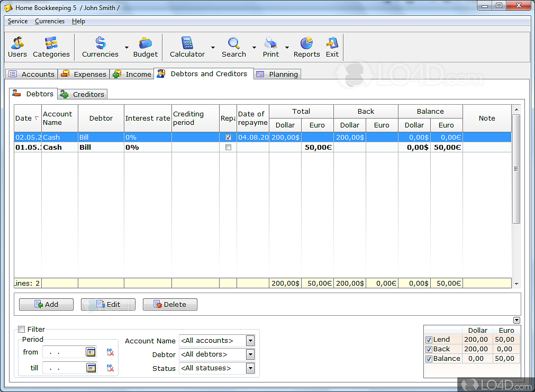The image size is (535, 392).
Task: Open the Users toolbar icon
Action: [x=17, y=47]
